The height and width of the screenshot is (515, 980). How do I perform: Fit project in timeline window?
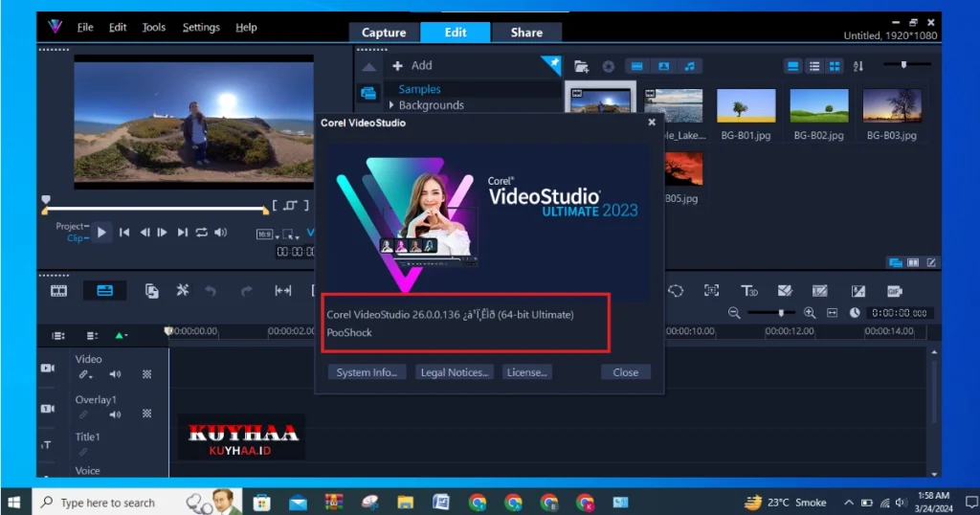pyautogui.click(x=832, y=312)
